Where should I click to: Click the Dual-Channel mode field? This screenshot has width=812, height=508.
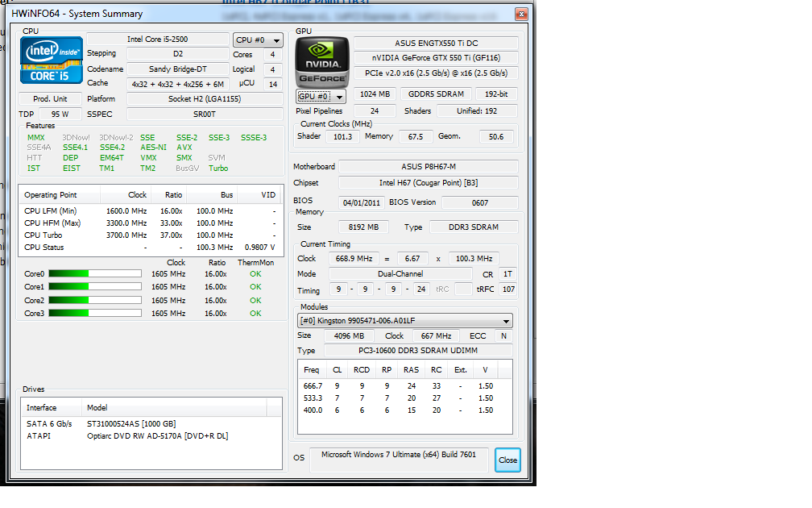point(400,273)
